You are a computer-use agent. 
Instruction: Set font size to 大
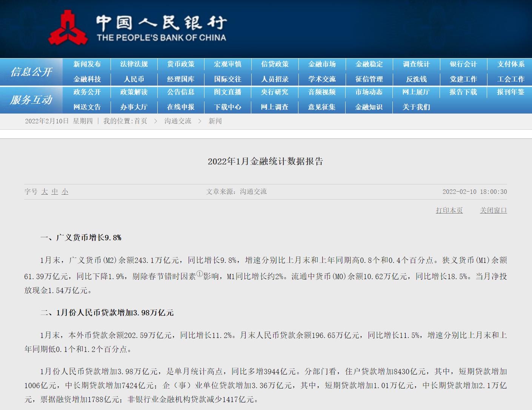[x=45, y=192]
